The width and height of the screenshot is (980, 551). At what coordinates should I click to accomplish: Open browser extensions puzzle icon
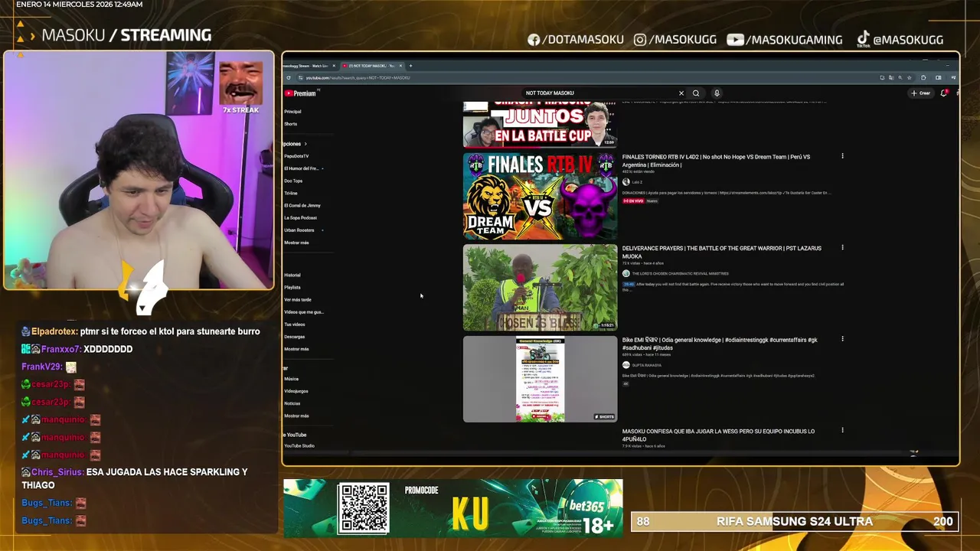click(x=923, y=77)
